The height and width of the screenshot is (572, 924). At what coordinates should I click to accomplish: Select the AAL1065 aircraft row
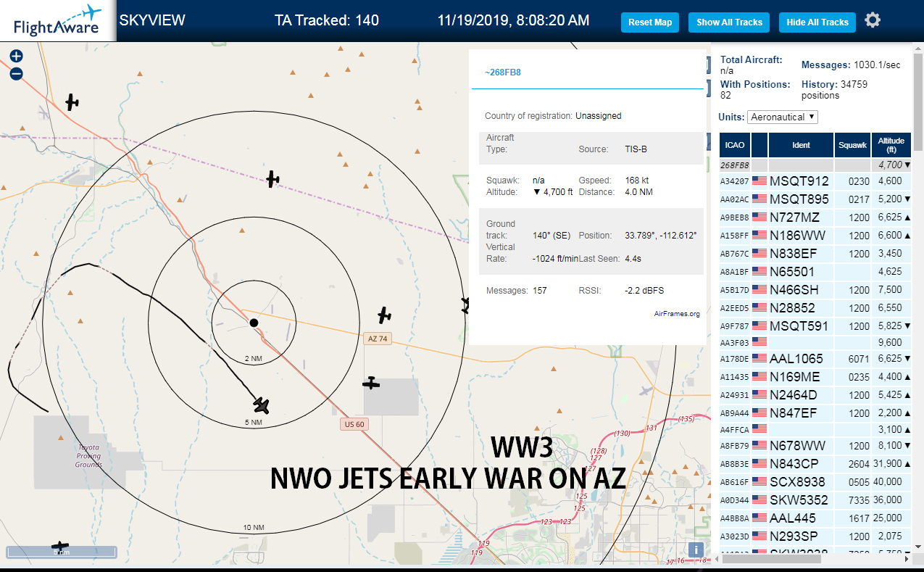[x=815, y=358]
